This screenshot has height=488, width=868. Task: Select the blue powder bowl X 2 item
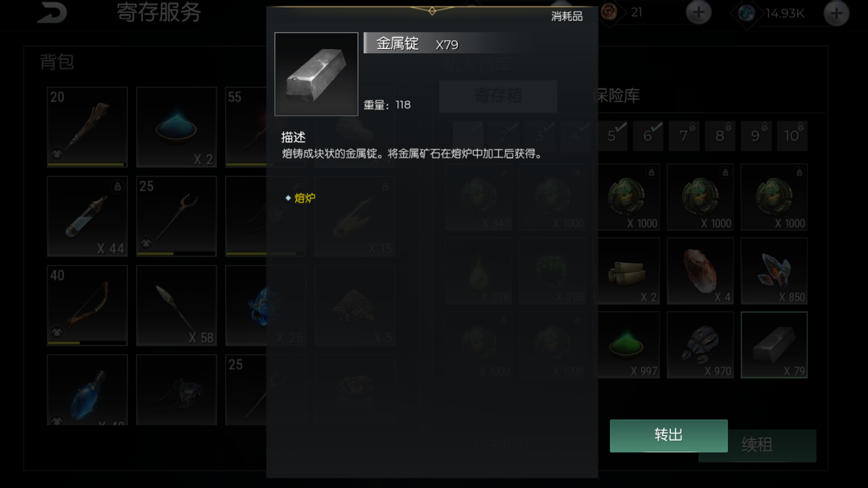coord(176,127)
